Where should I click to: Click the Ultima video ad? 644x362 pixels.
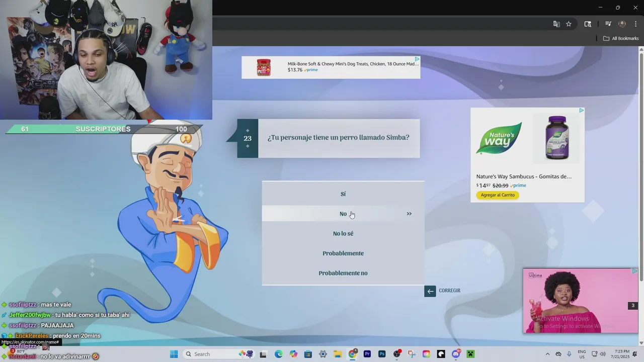pos(580,301)
